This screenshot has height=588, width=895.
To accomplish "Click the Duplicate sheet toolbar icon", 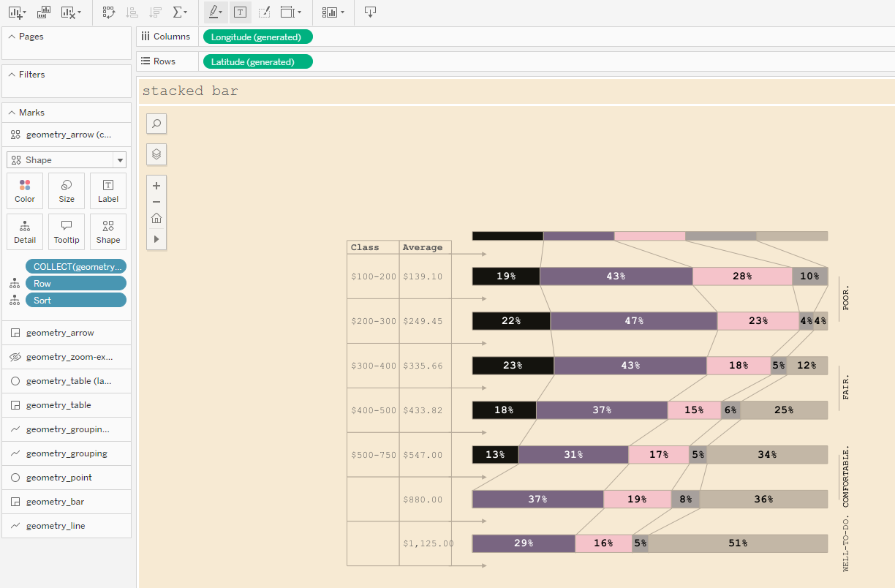I will 44,12.
